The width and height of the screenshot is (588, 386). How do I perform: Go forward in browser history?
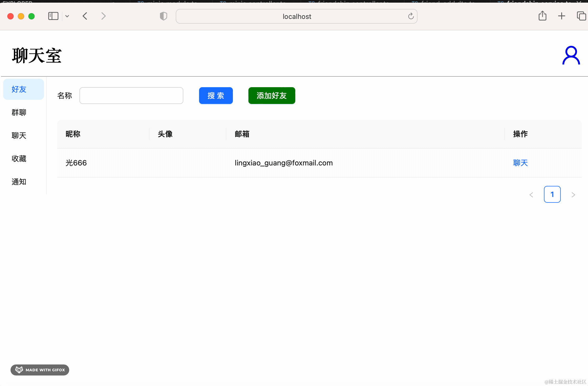click(103, 16)
